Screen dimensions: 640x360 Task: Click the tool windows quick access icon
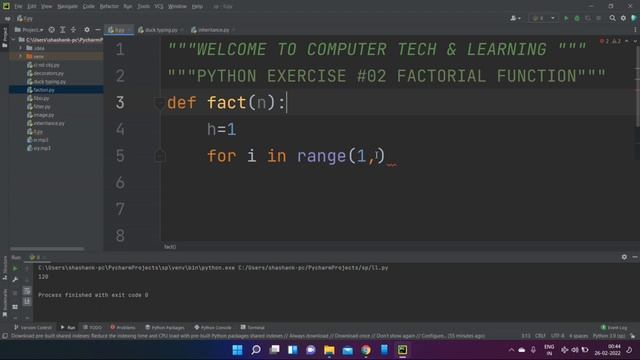[5, 336]
